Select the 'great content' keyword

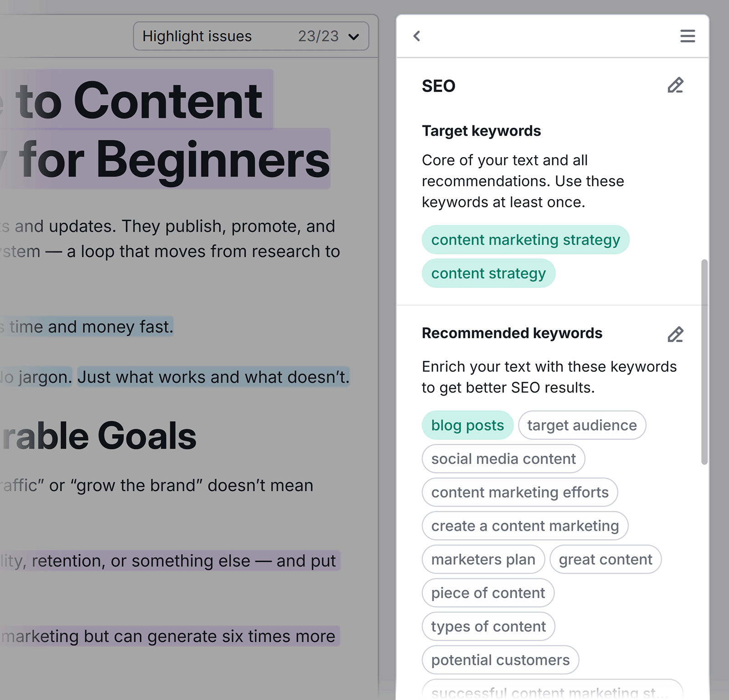tap(606, 559)
